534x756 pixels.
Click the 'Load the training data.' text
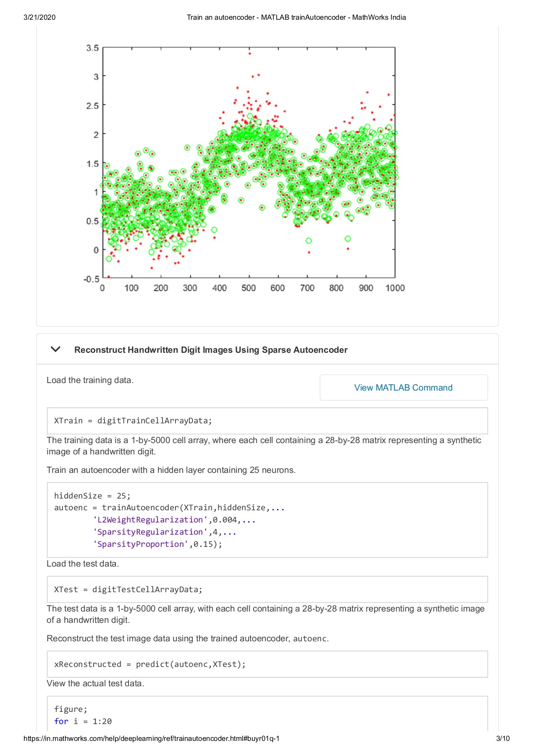click(90, 380)
